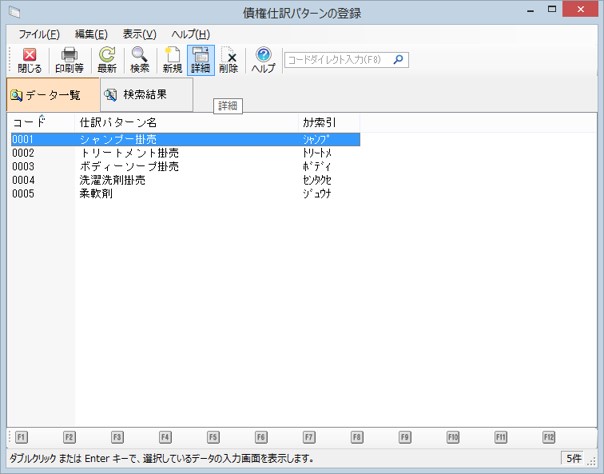Open the 印刷等 print toolbar icon
Image resolution: width=604 pixels, height=474 pixels.
[x=69, y=60]
